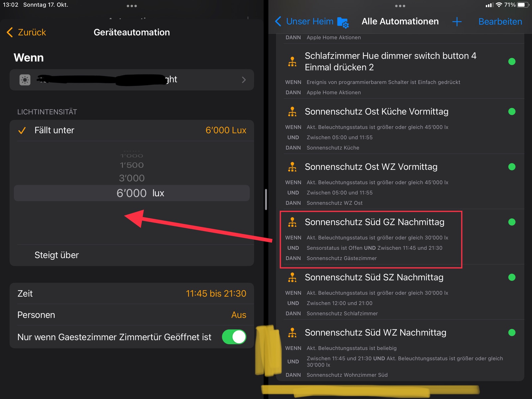This screenshot has width=532, height=399.
Task: Tap the three-dot multitasking icon on right pane
Action: (x=400, y=6)
